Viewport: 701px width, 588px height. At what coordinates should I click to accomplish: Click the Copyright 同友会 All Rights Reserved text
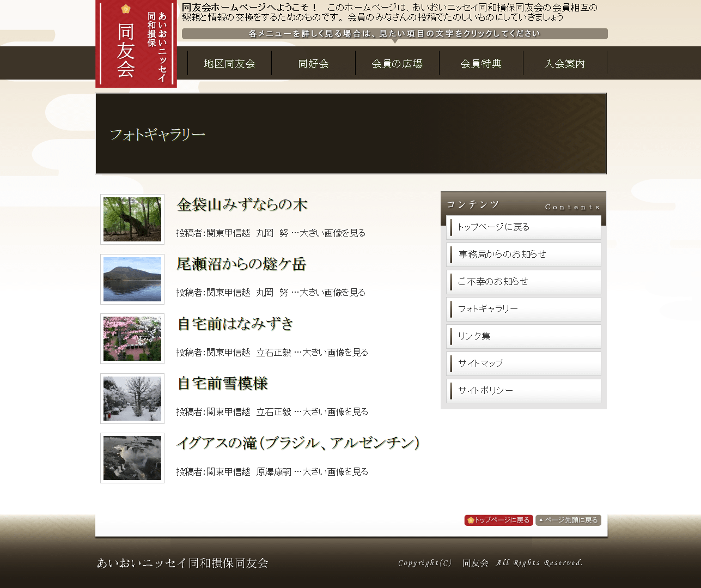[490, 563]
